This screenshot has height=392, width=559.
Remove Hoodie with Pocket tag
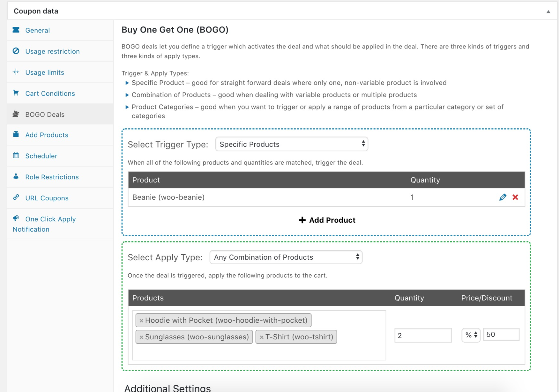141,321
